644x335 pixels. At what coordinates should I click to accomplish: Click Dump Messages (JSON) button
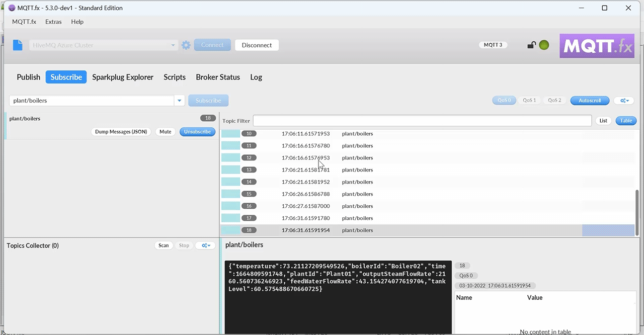click(121, 132)
